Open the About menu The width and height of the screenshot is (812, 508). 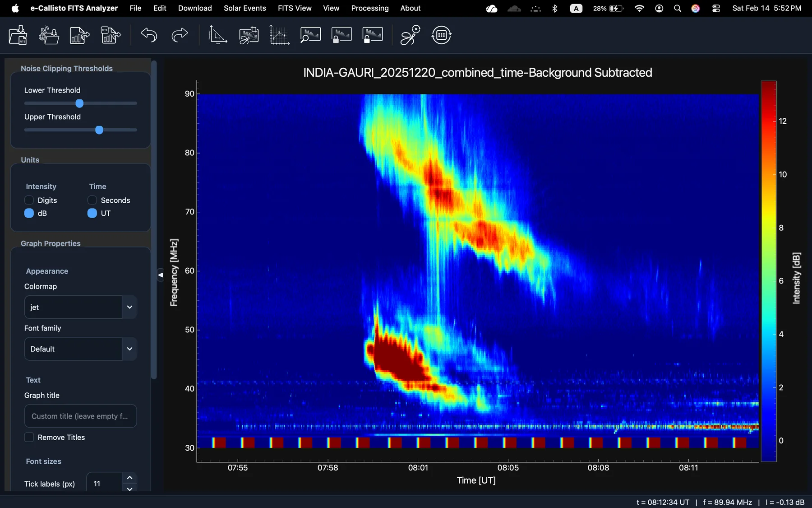411,8
